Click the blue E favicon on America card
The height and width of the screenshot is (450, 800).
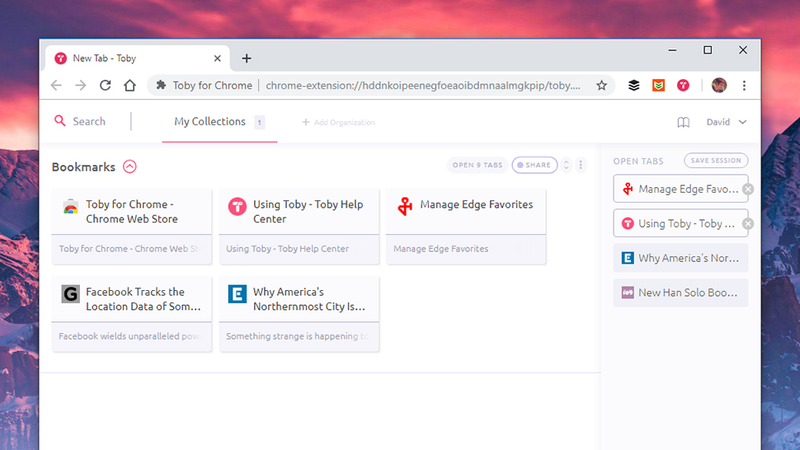[237, 294]
